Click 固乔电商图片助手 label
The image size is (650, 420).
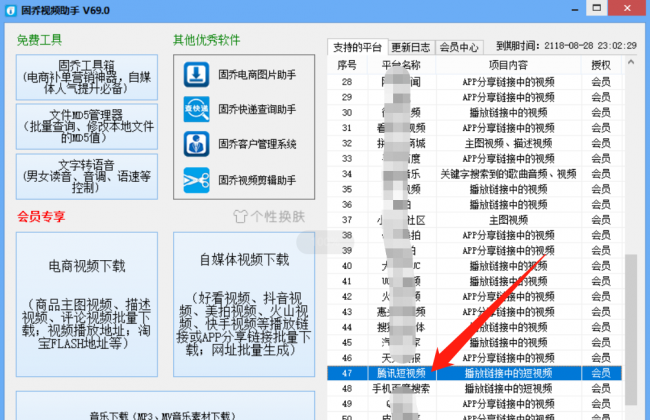pyautogui.click(x=257, y=75)
